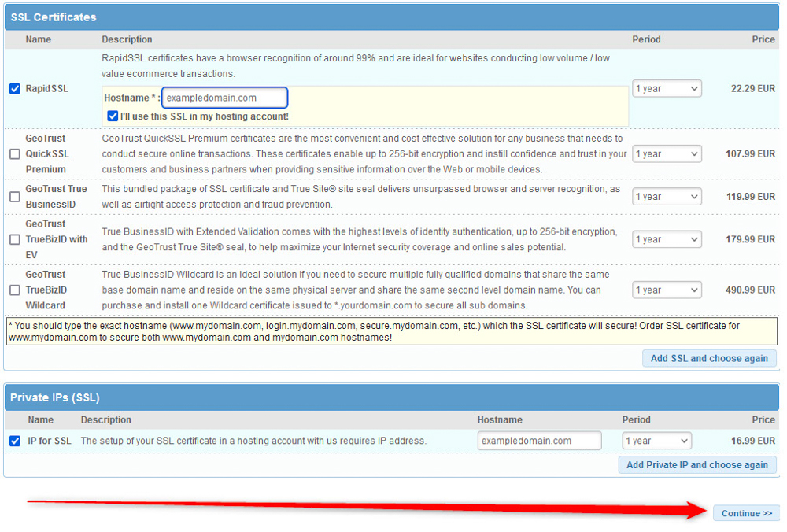Open the period selector for TrueBizID with EV
The width and height of the screenshot is (787, 532).
click(x=667, y=239)
